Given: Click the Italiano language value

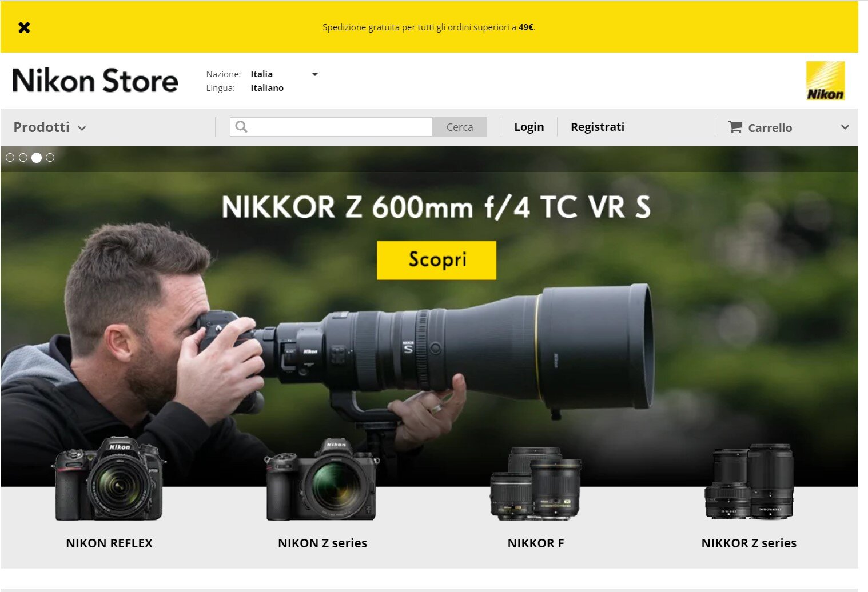Looking at the screenshot, I should click(x=267, y=88).
